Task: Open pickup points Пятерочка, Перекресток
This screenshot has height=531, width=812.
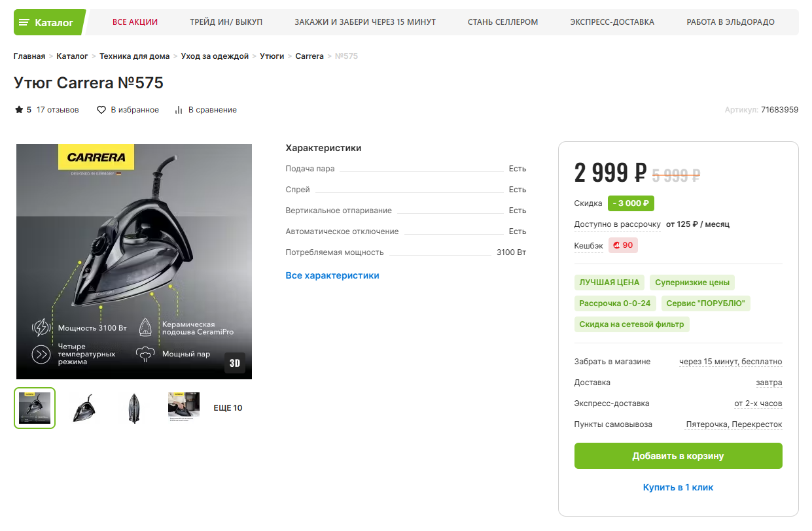Action: coord(733,424)
